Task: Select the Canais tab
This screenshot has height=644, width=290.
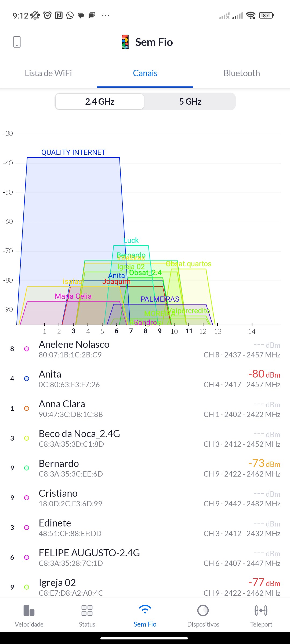Action: tap(145, 73)
